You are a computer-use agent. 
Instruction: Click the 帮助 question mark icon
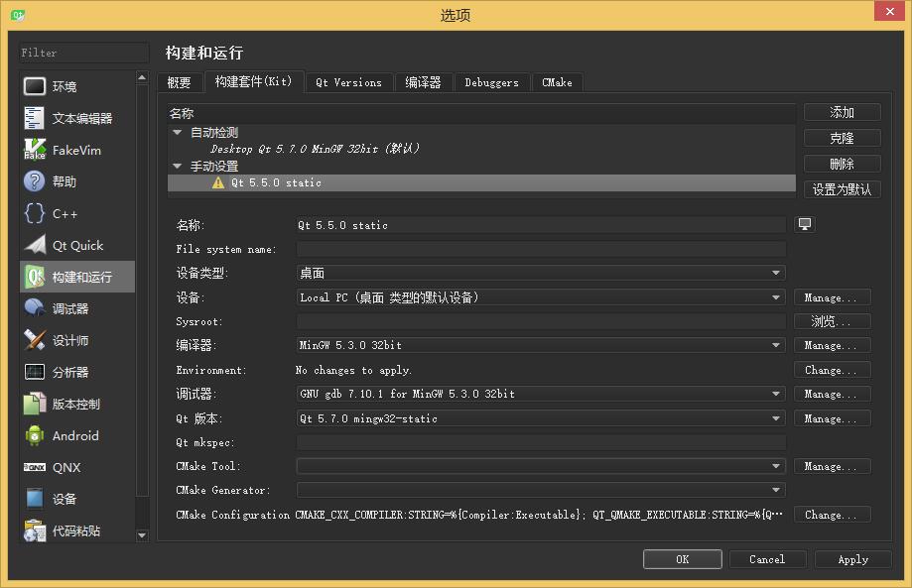point(35,181)
